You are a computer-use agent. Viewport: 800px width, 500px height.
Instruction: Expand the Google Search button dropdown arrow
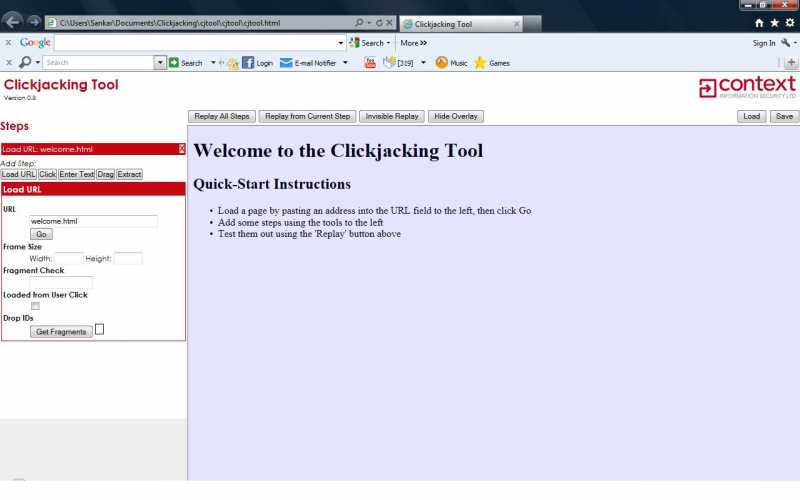[x=388, y=43]
